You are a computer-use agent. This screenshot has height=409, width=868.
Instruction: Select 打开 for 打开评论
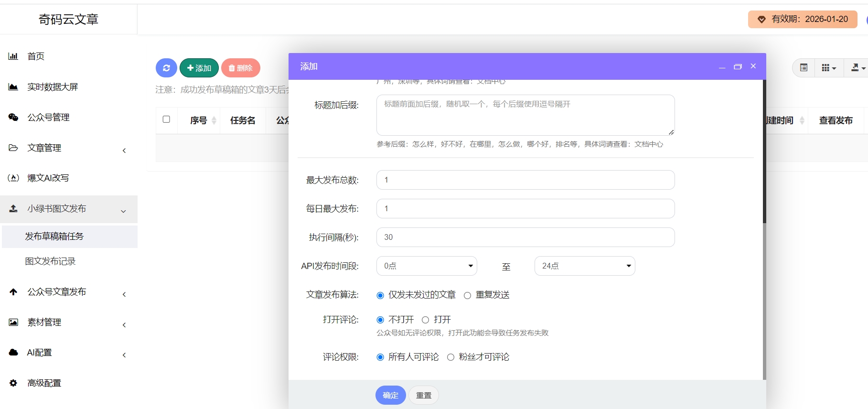coord(426,320)
